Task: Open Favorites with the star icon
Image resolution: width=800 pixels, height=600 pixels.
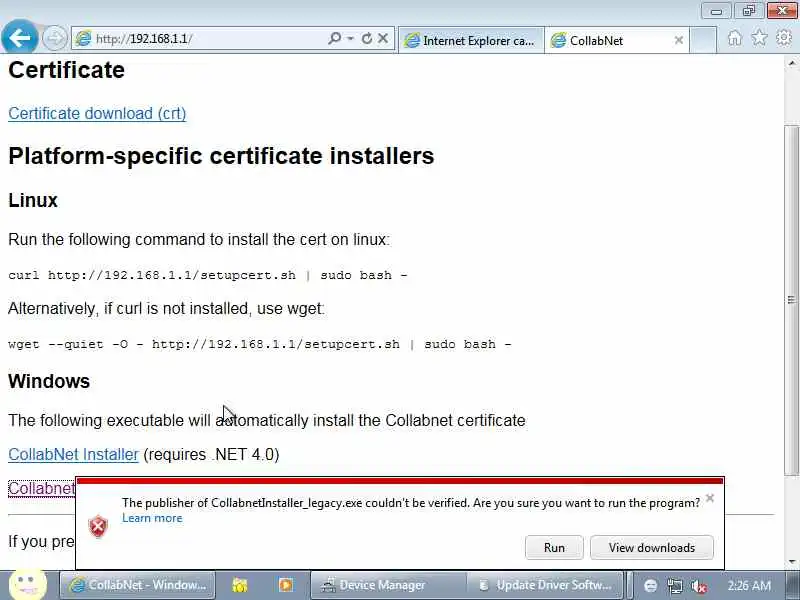Action: (759, 38)
